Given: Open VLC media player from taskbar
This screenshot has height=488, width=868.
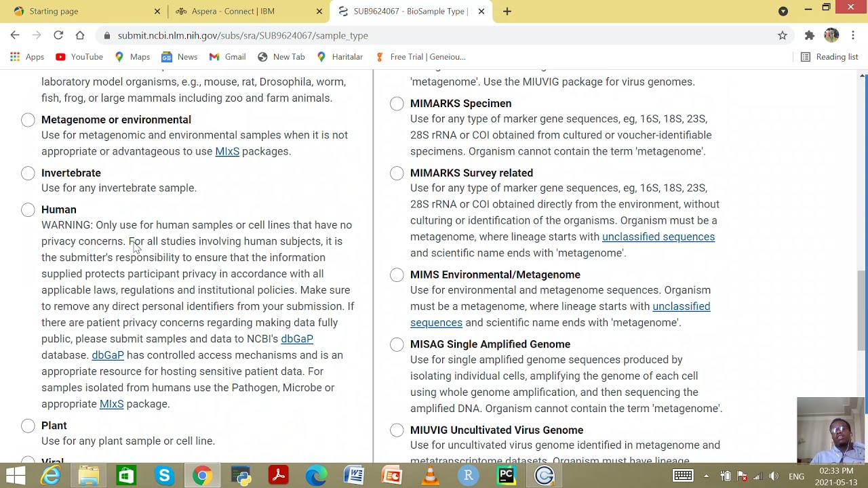Looking at the screenshot, I should pyautogui.click(x=430, y=476).
